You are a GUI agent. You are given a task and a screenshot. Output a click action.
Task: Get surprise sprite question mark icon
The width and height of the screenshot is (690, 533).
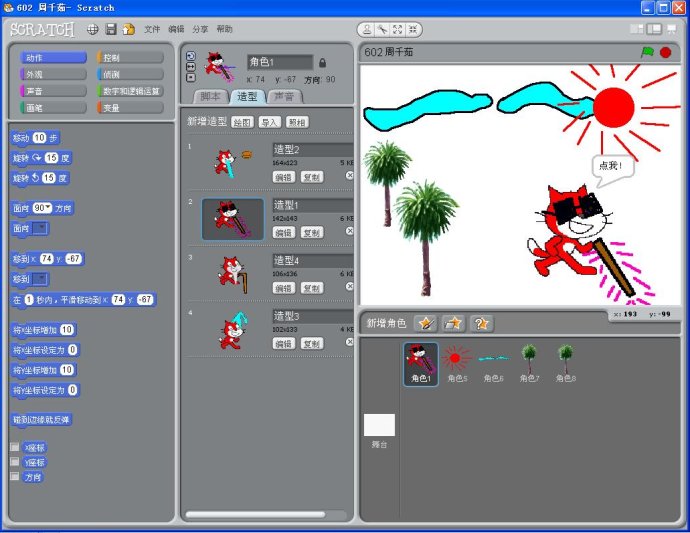481,323
